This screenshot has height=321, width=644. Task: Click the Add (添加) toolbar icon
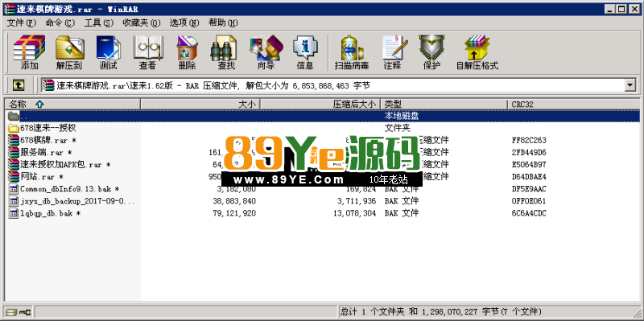pos(29,52)
